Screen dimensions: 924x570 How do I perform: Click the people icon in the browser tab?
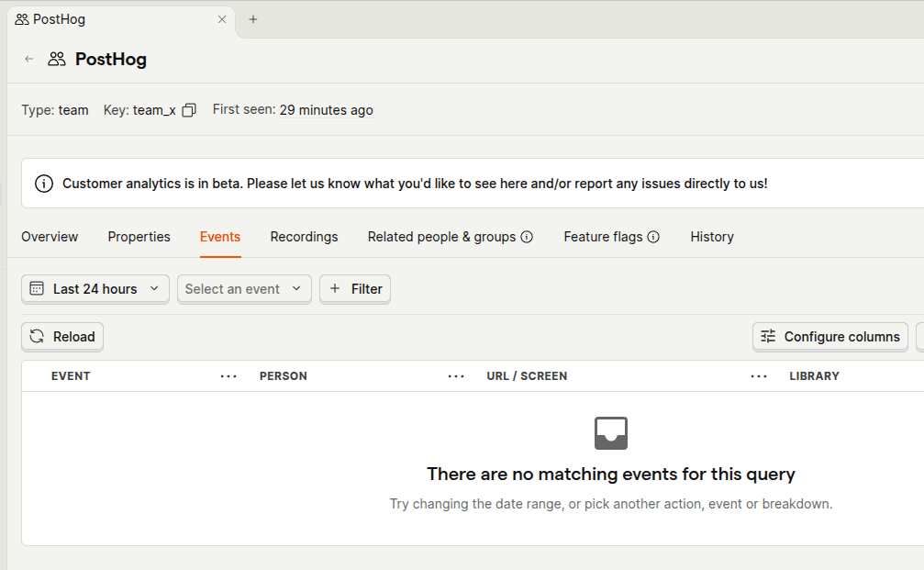point(22,19)
